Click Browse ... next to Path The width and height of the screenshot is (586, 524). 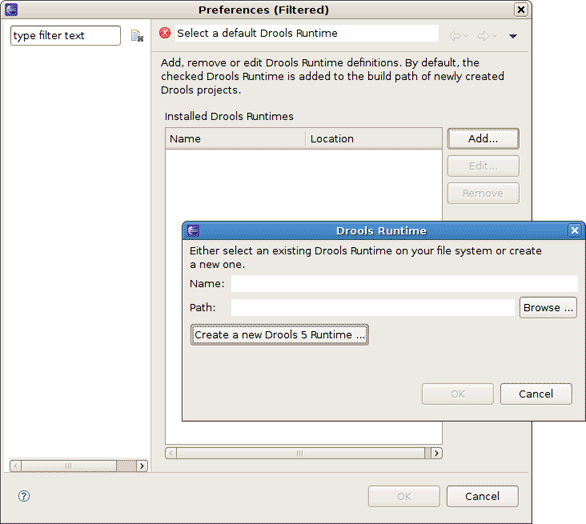548,308
